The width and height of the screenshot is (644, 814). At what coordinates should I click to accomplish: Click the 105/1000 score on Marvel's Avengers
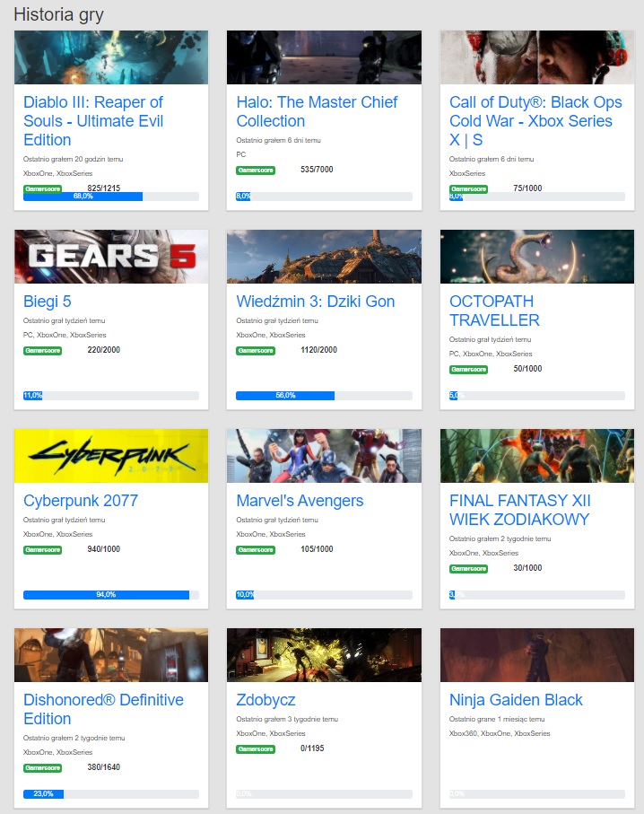coord(317,549)
